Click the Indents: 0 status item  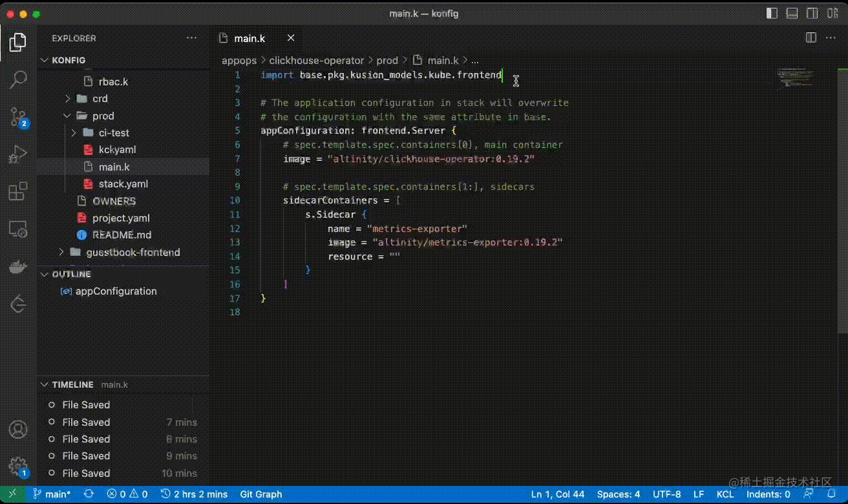point(768,494)
